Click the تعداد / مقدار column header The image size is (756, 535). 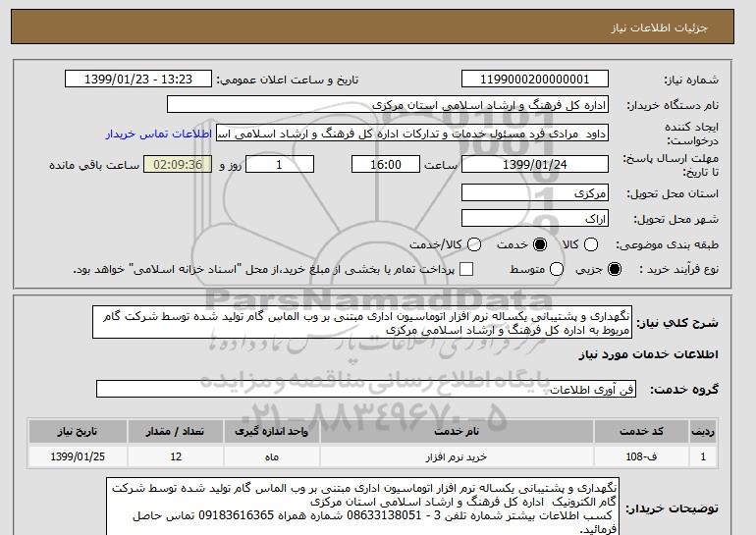coord(176,431)
